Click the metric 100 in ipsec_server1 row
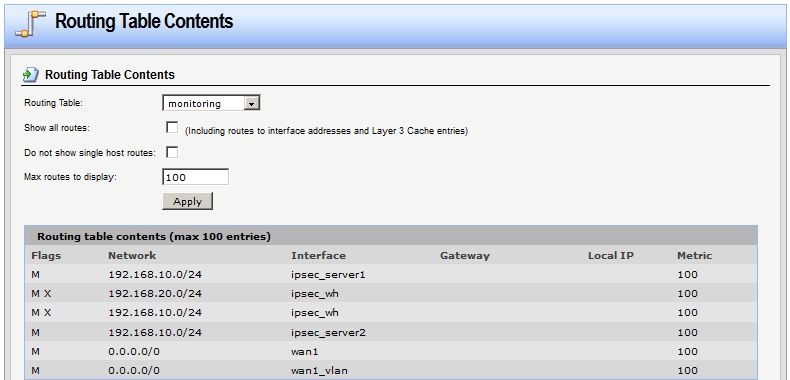 point(687,275)
